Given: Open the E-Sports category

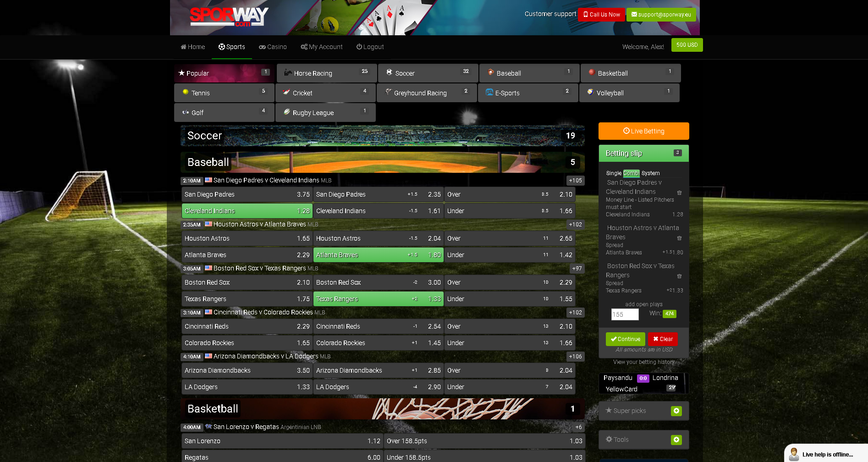Looking at the screenshot, I should pos(528,93).
